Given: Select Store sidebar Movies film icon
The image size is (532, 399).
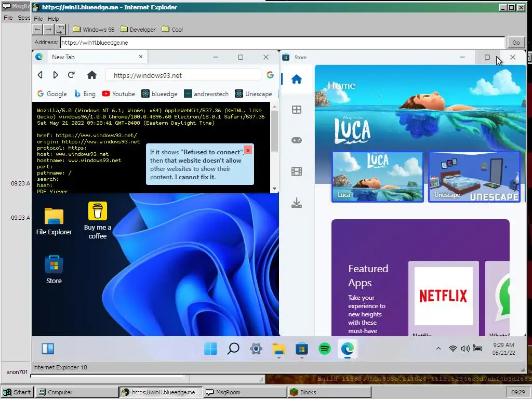Looking at the screenshot, I should (x=297, y=171).
